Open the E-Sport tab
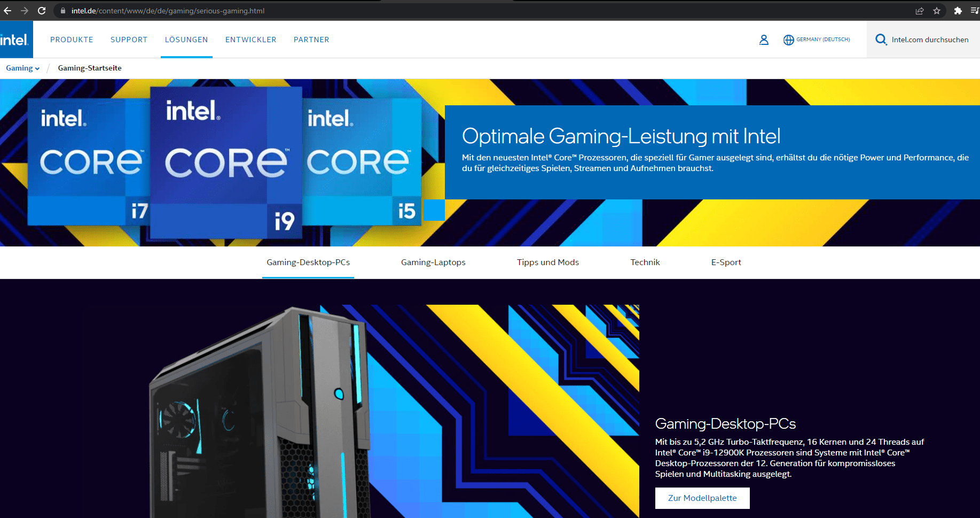This screenshot has width=980, height=518. [726, 262]
